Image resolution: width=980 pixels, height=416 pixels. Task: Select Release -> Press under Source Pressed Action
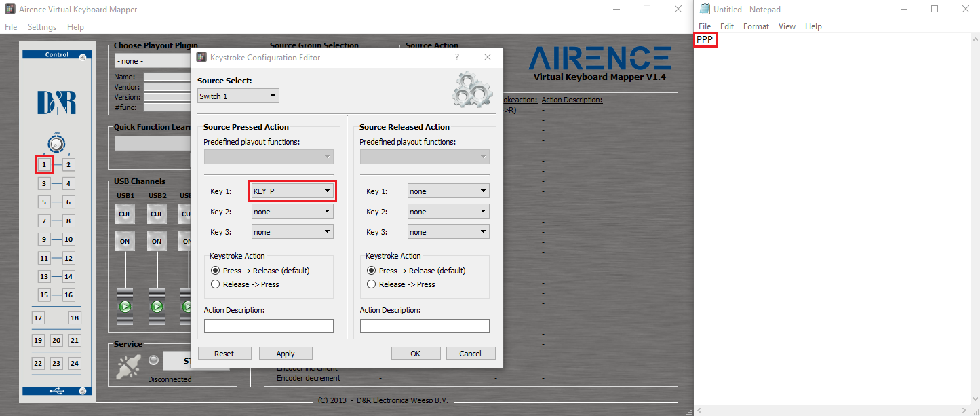pyautogui.click(x=216, y=284)
